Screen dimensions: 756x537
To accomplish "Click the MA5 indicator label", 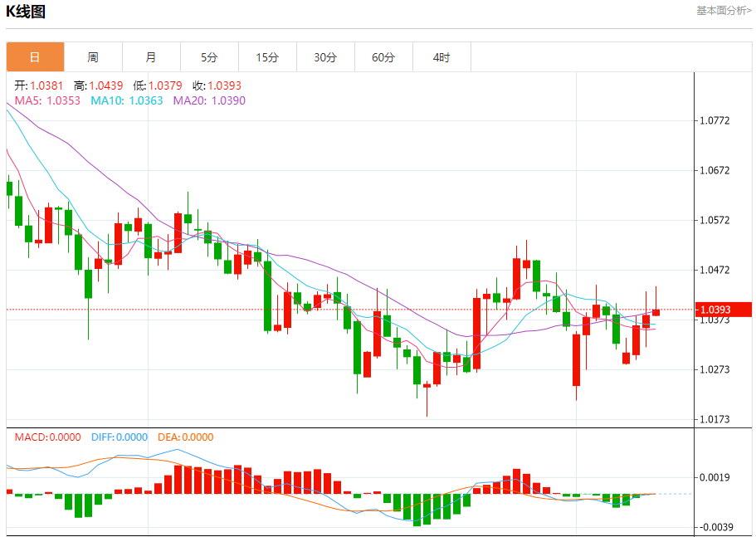I will (x=47, y=100).
